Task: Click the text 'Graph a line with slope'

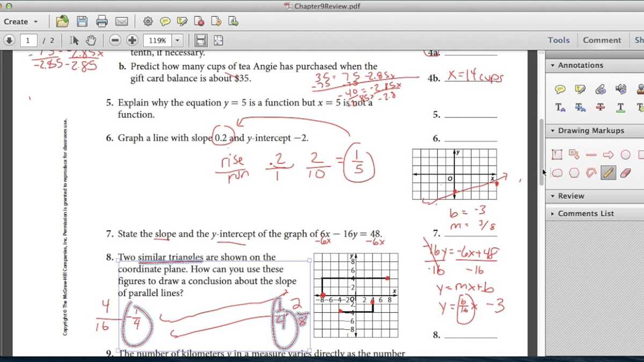Action: (165, 138)
